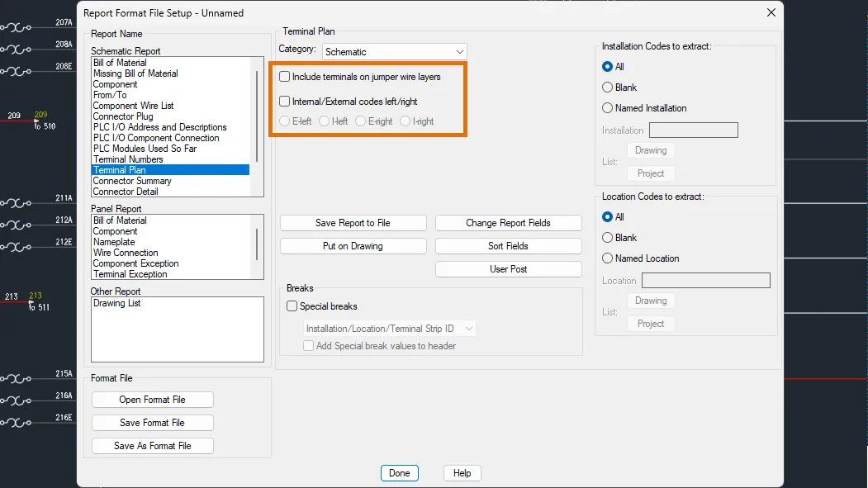The height and width of the screenshot is (488, 868).
Task: Select Named Location radio option
Action: 608,258
